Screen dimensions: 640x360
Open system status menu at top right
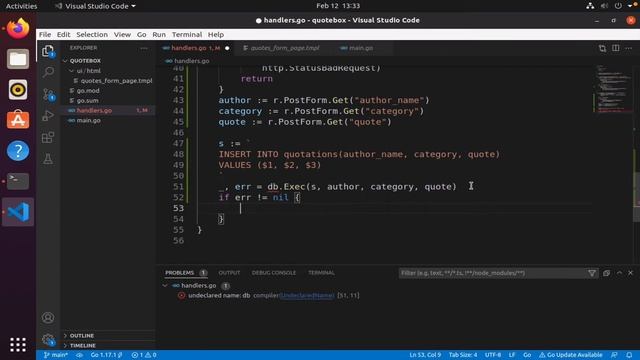(612, 6)
